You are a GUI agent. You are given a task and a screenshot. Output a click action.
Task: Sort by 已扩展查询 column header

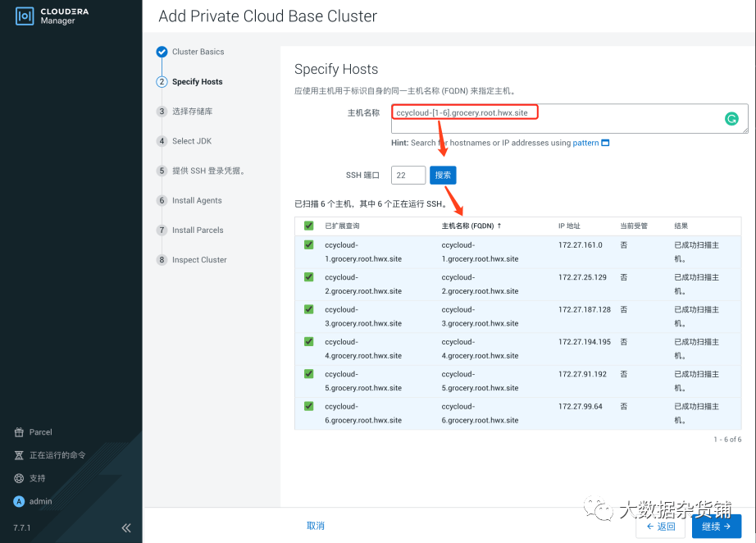point(342,226)
